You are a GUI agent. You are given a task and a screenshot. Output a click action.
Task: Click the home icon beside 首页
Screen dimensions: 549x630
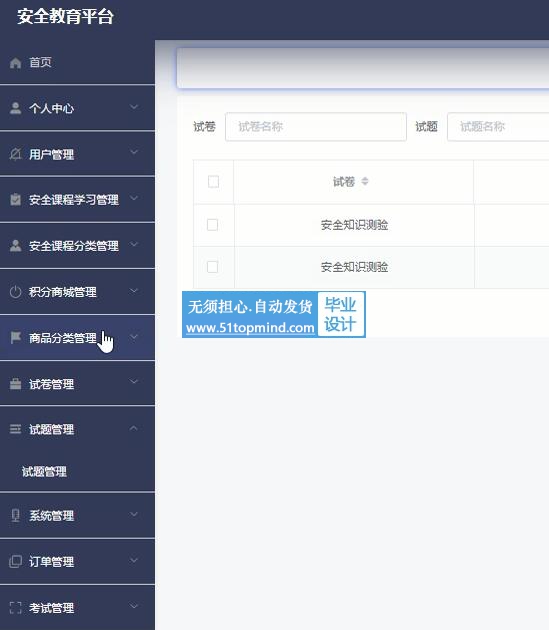(15, 63)
